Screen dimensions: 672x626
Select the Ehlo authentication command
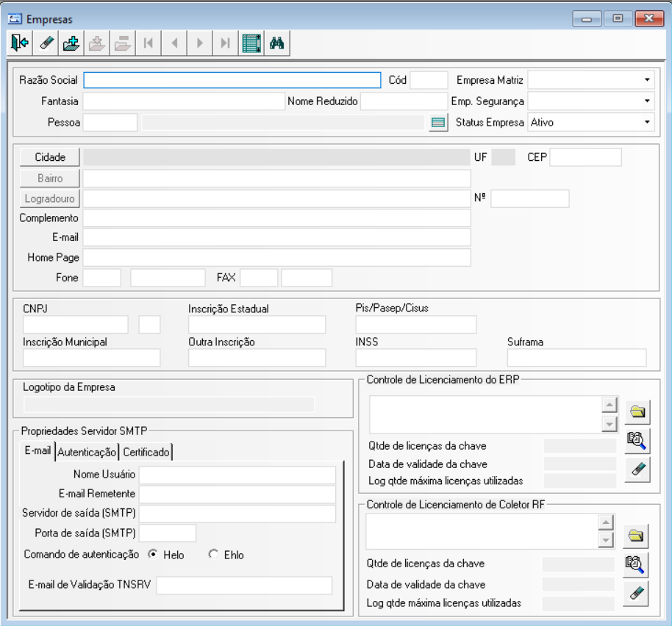(x=213, y=555)
